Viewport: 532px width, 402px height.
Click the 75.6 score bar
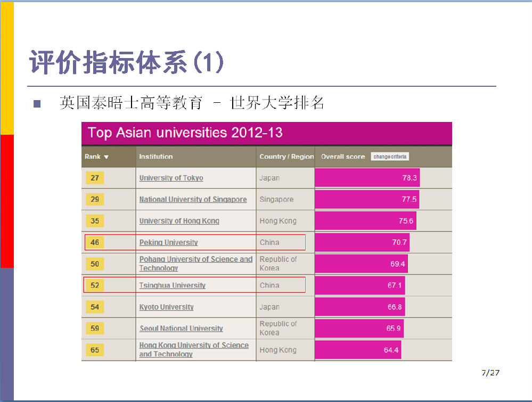(x=365, y=221)
